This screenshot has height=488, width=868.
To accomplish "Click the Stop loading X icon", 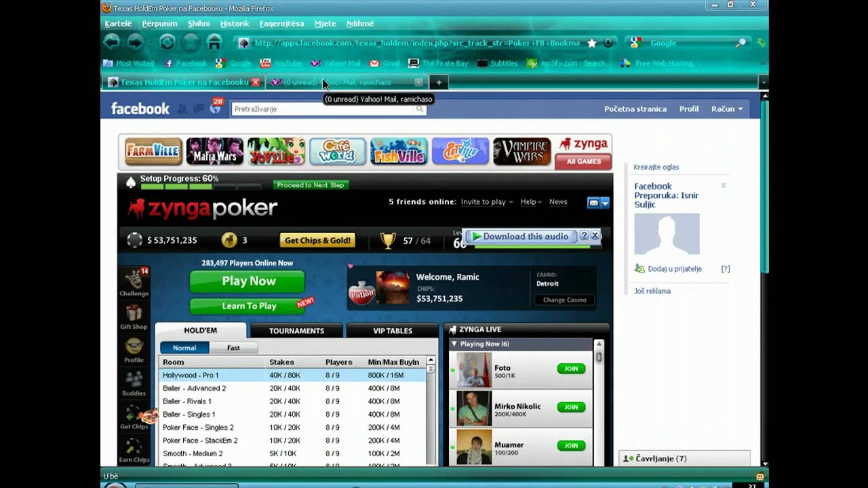I will (191, 43).
